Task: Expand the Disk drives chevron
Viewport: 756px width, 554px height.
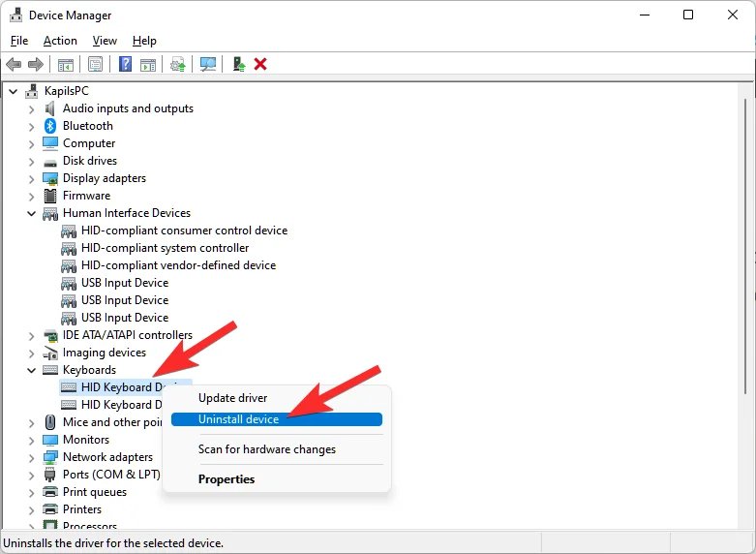Action: [x=31, y=161]
